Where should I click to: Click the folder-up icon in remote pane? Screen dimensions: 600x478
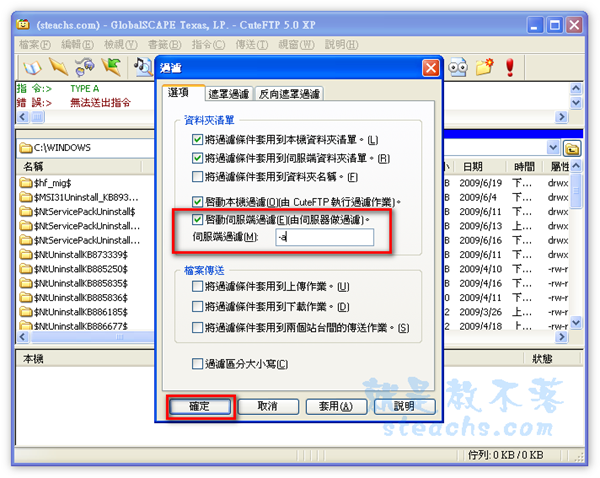point(572,148)
